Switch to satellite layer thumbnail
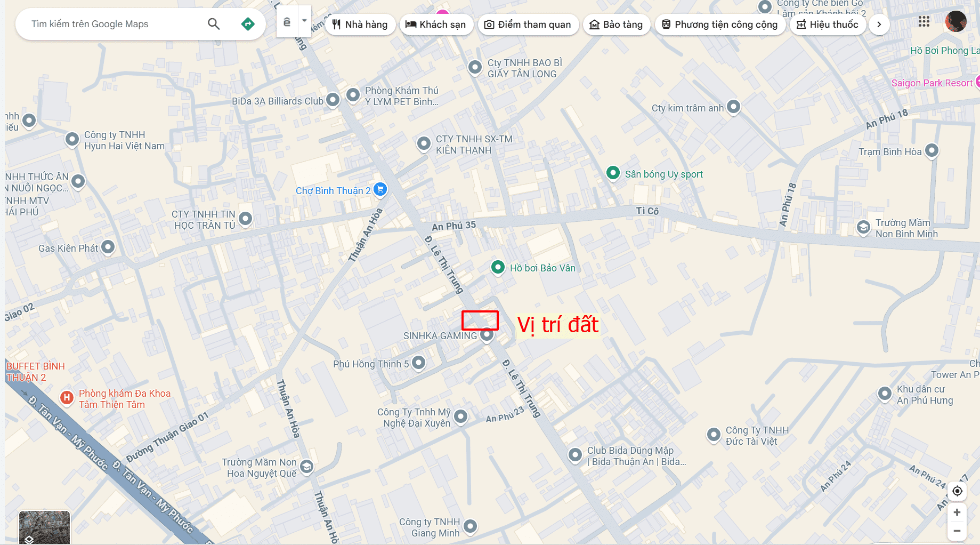Image resolution: width=980 pixels, height=545 pixels. [44, 527]
